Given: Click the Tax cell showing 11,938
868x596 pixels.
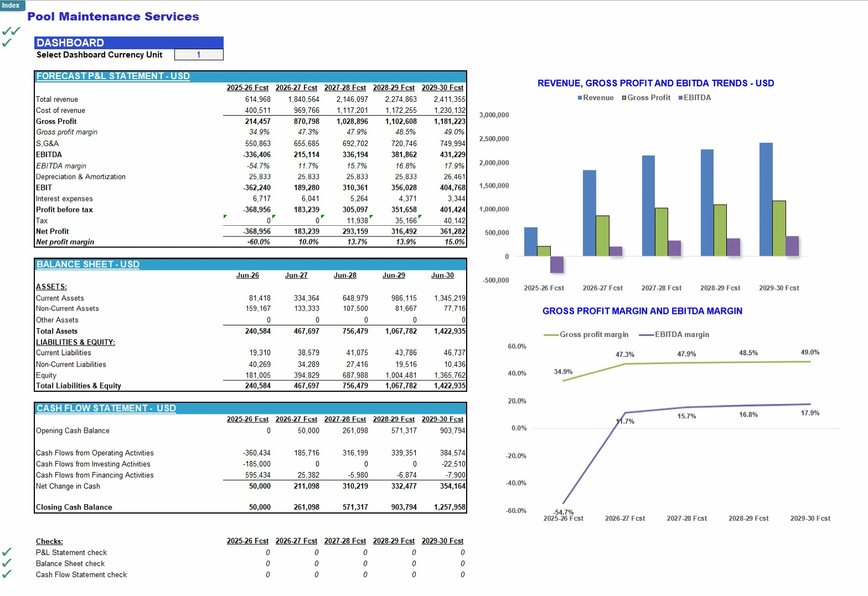Looking at the screenshot, I should (358, 221).
